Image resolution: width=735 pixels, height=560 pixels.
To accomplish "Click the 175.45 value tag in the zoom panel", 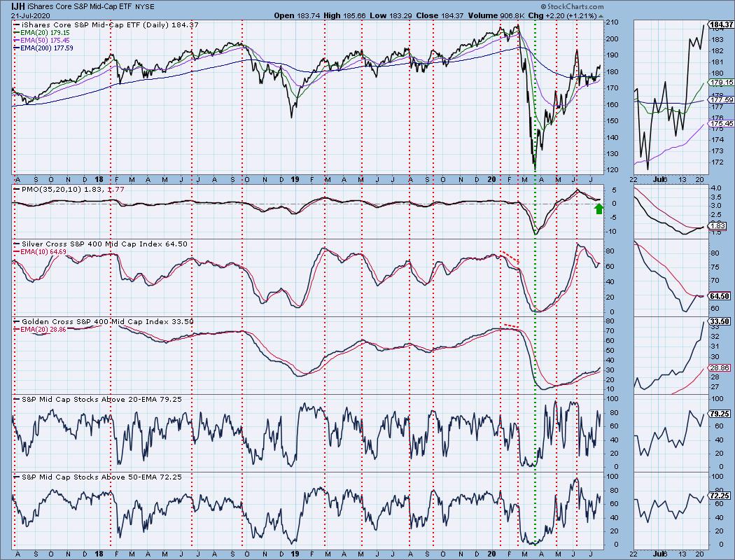I will 722,124.
